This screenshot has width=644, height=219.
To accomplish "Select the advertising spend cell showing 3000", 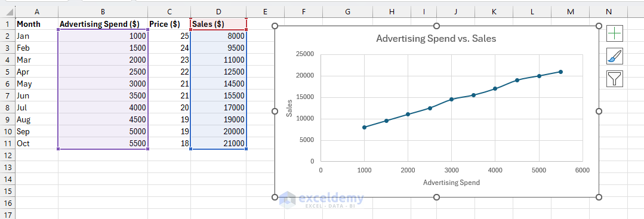I will click(x=103, y=84).
